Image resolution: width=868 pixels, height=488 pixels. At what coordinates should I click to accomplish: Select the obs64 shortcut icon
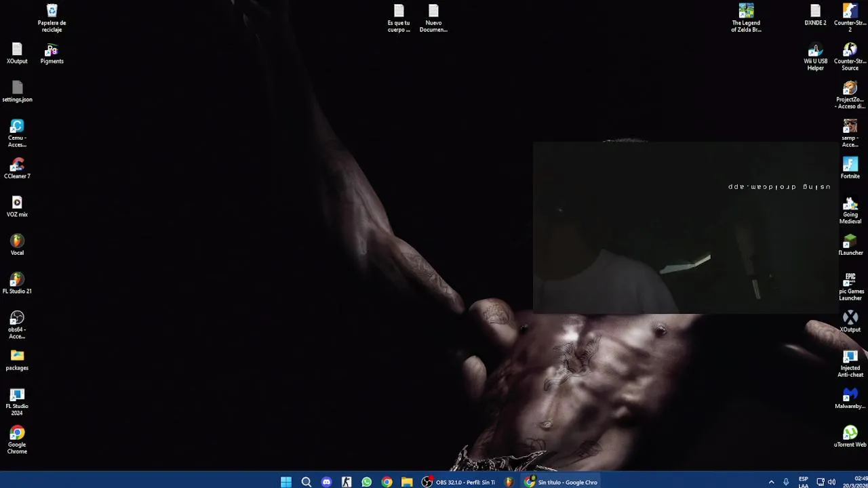[x=17, y=325]
